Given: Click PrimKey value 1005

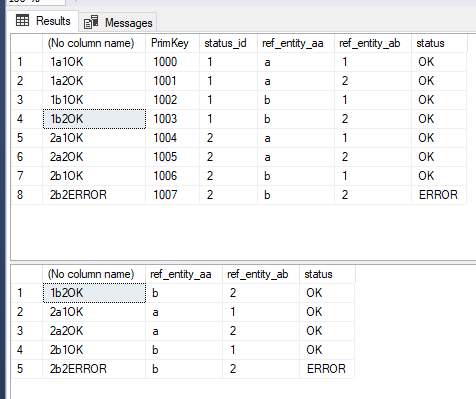Looking at the screenshot, I should pyautogui.click(x=172, y=157).
